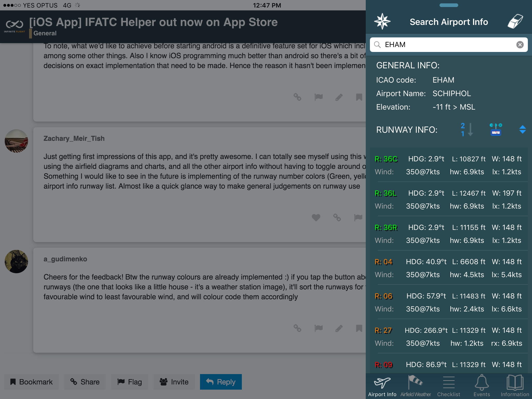Viewport: 532px width, 399px height.
Task: Switch to the Airfield Weather tab
Action: pyautogui.click(x=415, y=386)
